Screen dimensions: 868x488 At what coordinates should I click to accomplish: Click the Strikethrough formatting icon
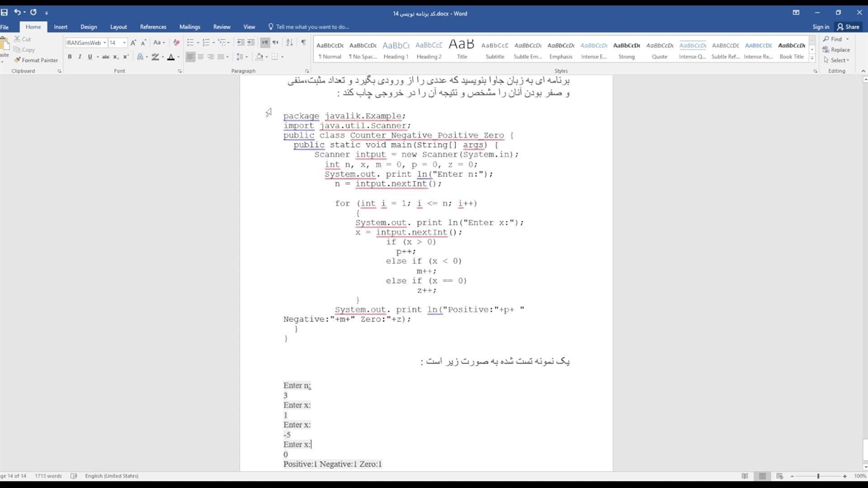106,57
